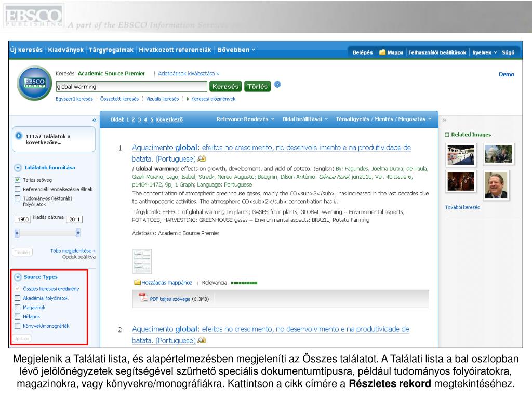This screenshot has height=399, width=532.
Task: Click preview magnifier icon on first result
Action: [202, 158]
